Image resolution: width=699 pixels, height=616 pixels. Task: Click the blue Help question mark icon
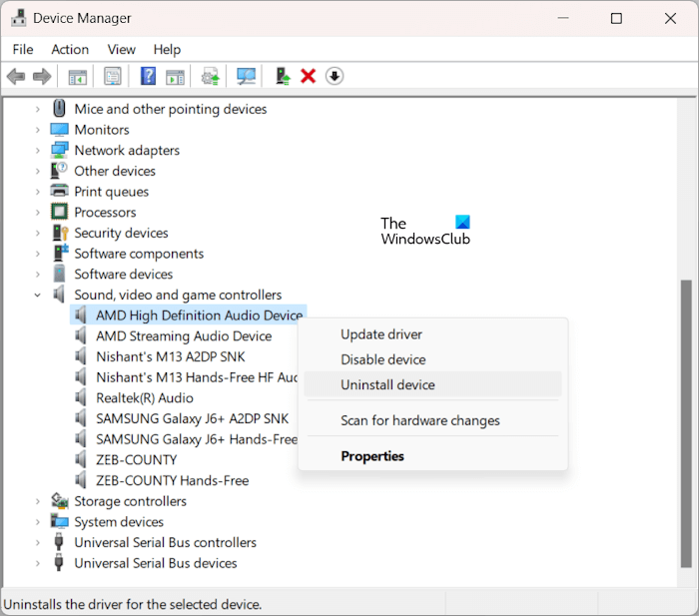148,76
